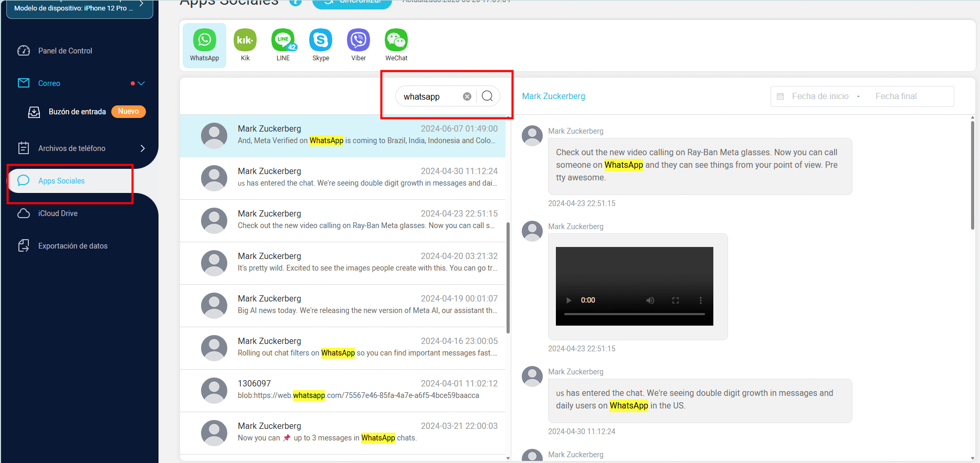Clear the whatsapp search text
980x463 pixels.
[x=467, y=96]
